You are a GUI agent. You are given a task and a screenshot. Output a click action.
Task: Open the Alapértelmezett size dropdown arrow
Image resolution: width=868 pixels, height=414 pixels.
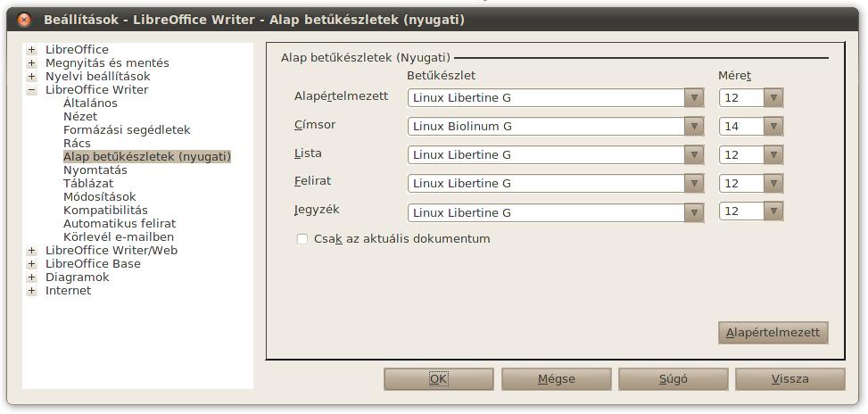point(773,98)
